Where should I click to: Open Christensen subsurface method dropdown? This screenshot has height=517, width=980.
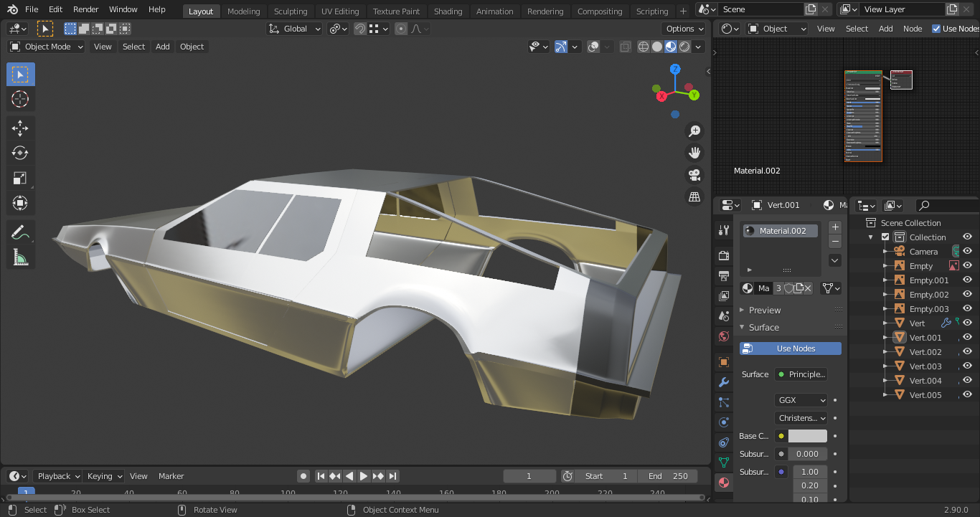801,418
